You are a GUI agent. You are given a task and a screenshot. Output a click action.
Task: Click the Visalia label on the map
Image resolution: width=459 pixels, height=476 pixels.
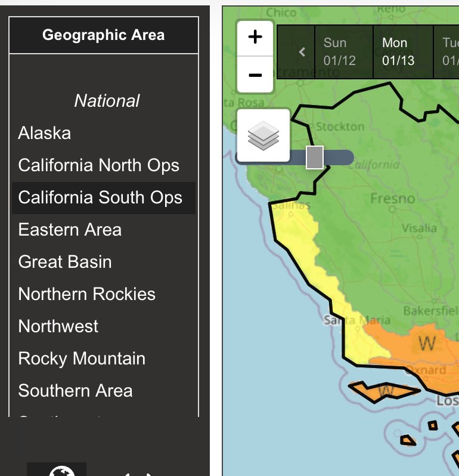[x=419, y=228]
